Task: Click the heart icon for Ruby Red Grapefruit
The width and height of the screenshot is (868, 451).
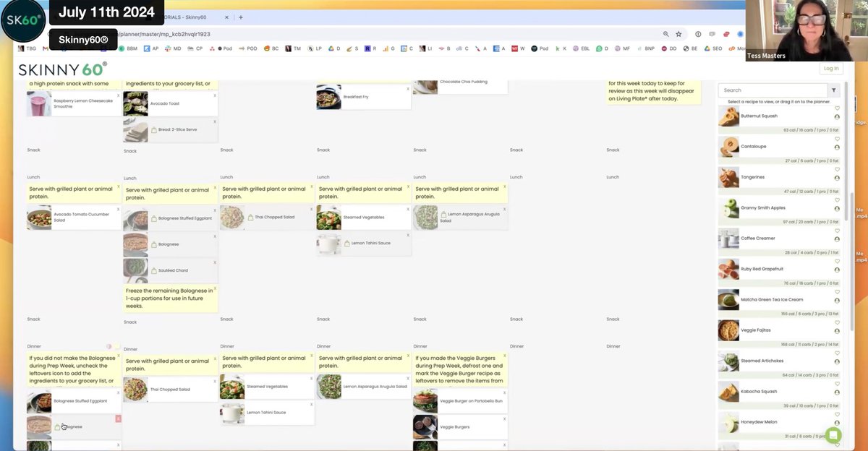Action: coord(837,261)
